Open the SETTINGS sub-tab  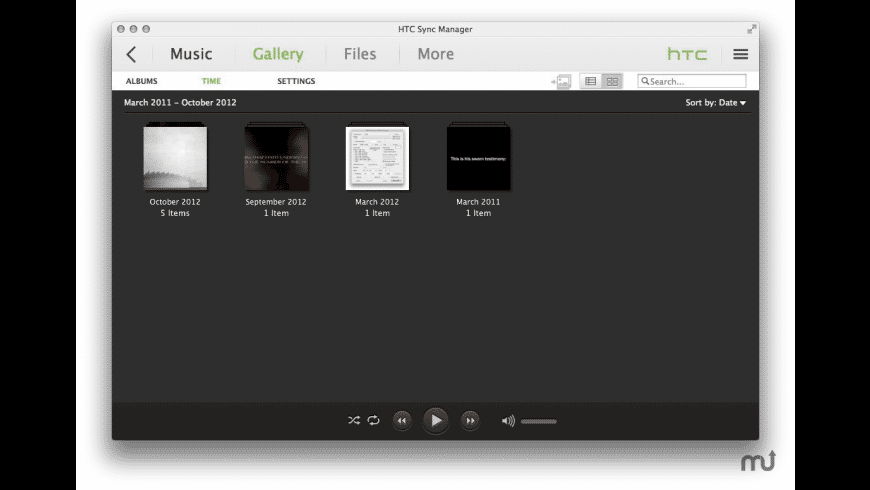click(x=296, y=81)
